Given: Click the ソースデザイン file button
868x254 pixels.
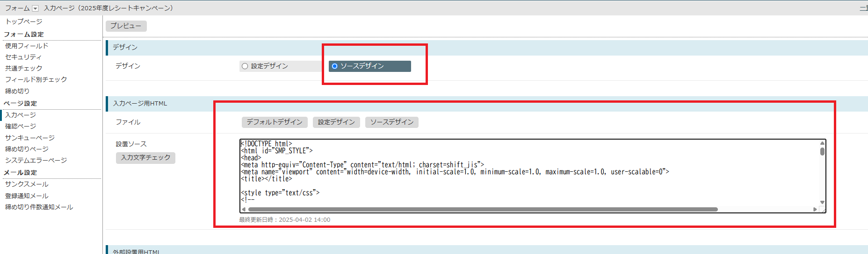Looking at the screenshot, I should (x=391, y=122).
